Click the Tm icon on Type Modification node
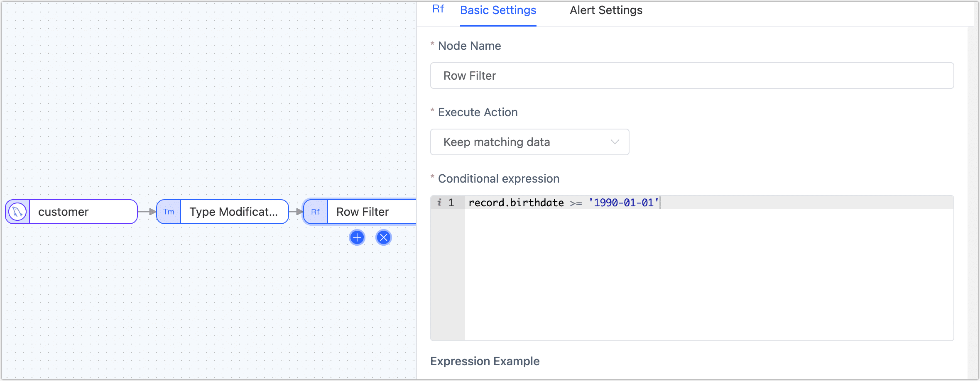The width and height of the screenshot is (980, 381). point(169,212)
